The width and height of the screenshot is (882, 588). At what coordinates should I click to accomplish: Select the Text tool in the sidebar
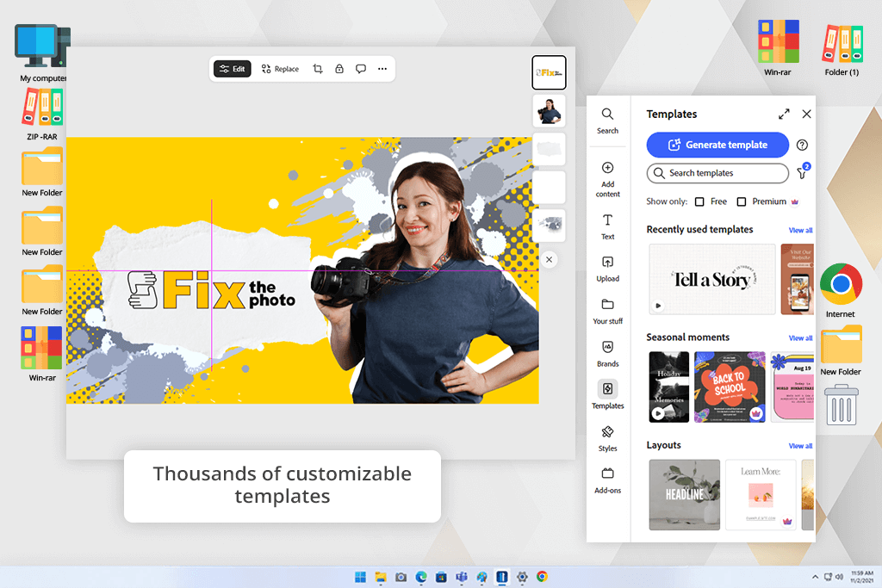click(607, 227)
